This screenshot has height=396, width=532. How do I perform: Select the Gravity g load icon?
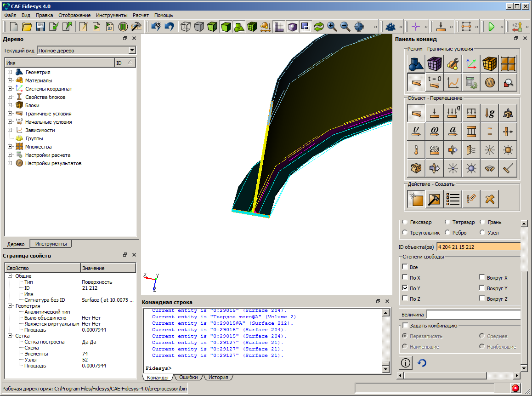coord(489,113)
